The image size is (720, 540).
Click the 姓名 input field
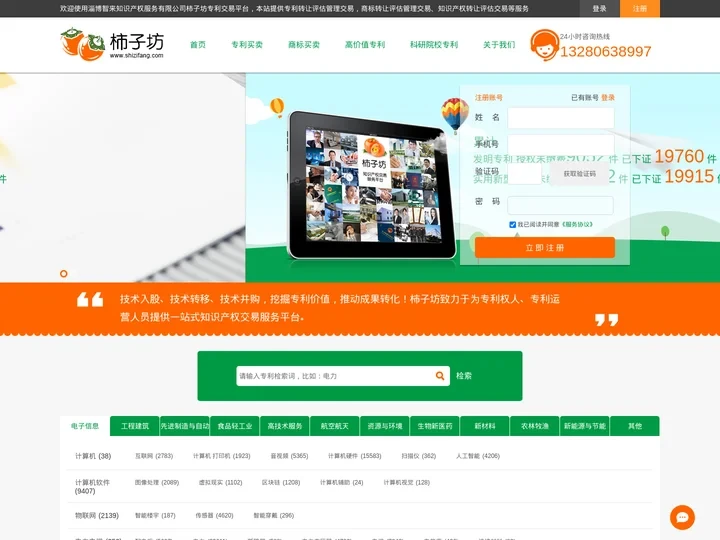coord(561,118)
